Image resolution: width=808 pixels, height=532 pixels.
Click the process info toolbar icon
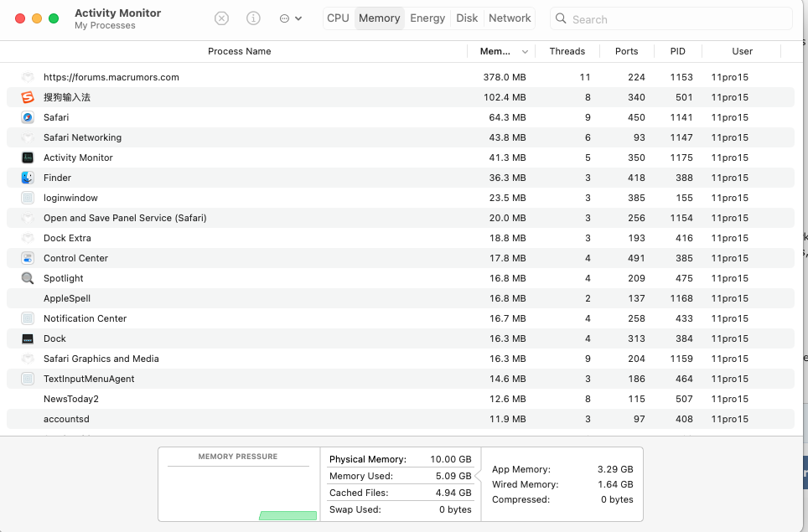pyautogui.click(x=253, y=18)
